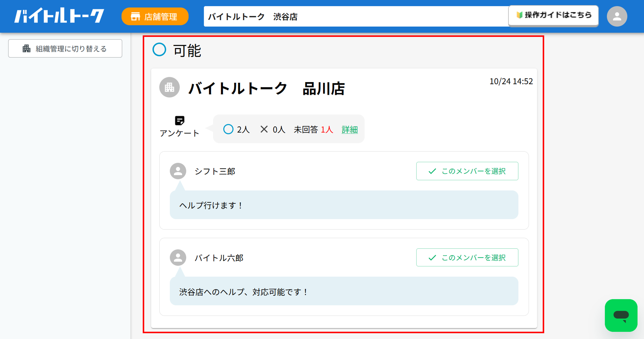Click the 可能 heading text
644x339 pixels.
point(187,50)
